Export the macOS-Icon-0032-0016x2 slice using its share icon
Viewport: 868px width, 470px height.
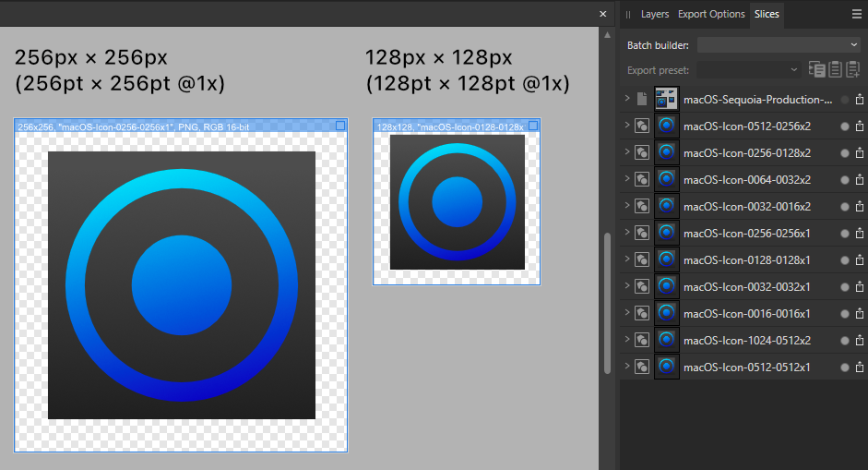859,206
